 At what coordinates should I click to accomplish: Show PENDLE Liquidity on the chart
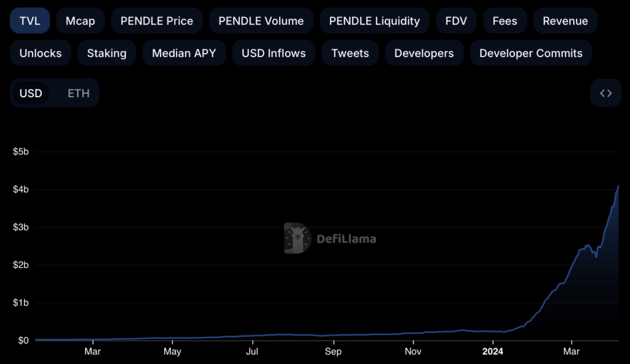(374, 21)
